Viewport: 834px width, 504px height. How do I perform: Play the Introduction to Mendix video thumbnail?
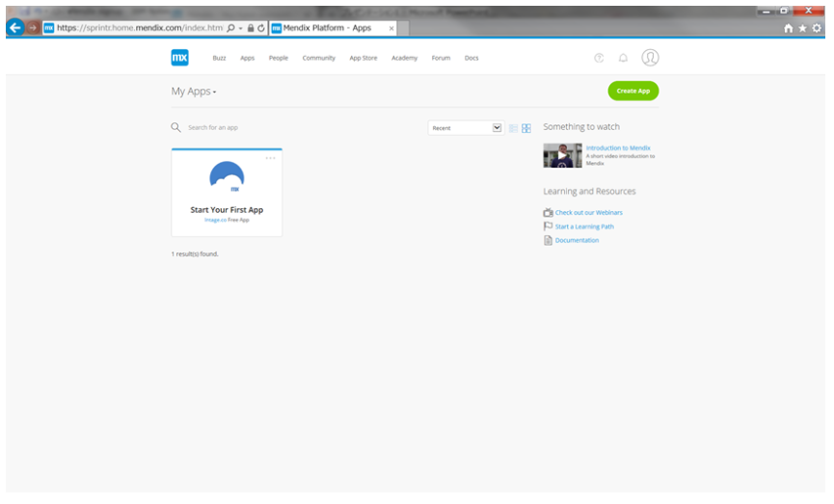562,155
